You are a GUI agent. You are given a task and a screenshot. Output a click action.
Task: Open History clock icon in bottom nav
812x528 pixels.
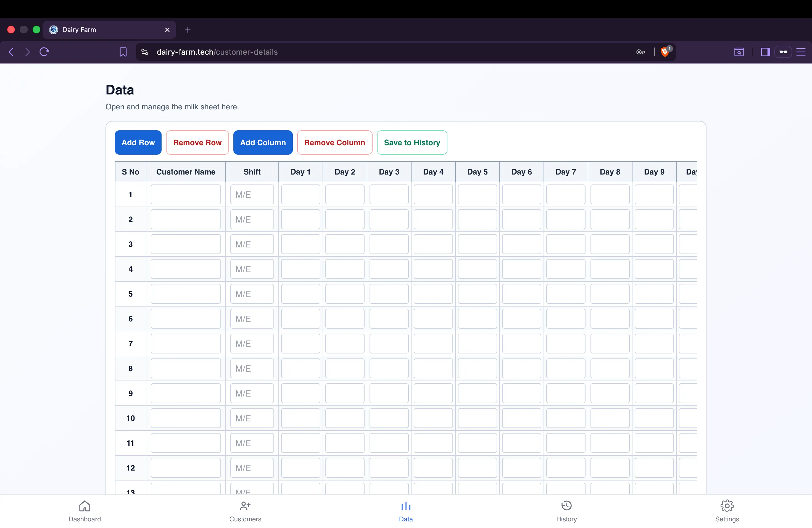pos(566,506)
